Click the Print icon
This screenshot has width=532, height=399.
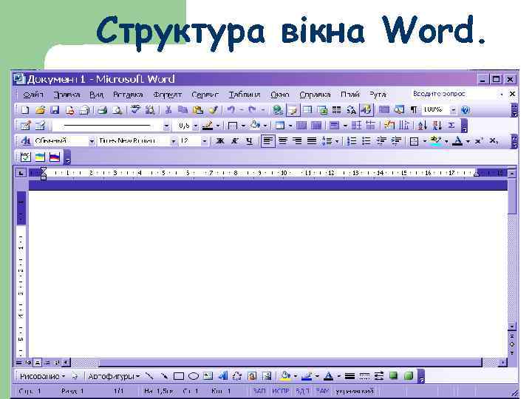pos(102,110)
